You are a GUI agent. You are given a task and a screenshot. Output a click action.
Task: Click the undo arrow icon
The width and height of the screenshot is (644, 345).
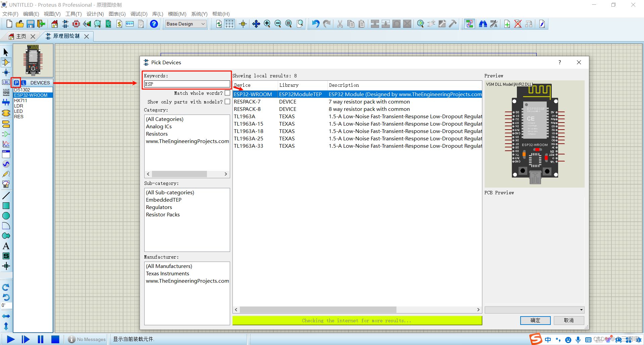pyautogui.click(x=316, y=24)
